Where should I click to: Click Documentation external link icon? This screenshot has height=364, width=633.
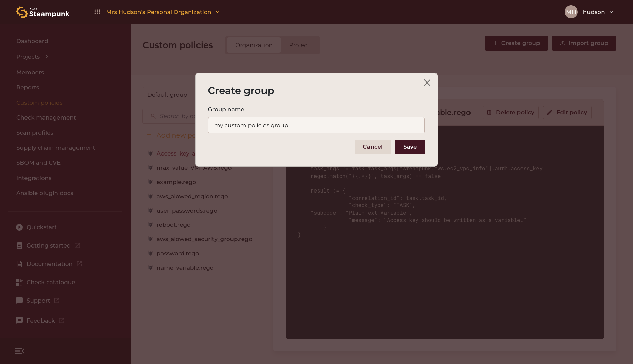79,263
